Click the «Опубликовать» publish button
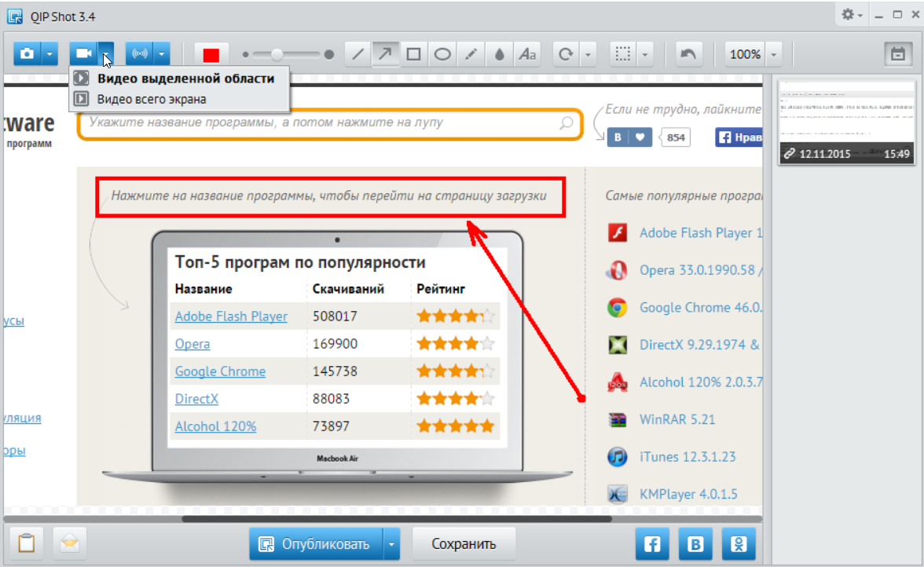Screen dimensions: 924x567 point(316,543)
